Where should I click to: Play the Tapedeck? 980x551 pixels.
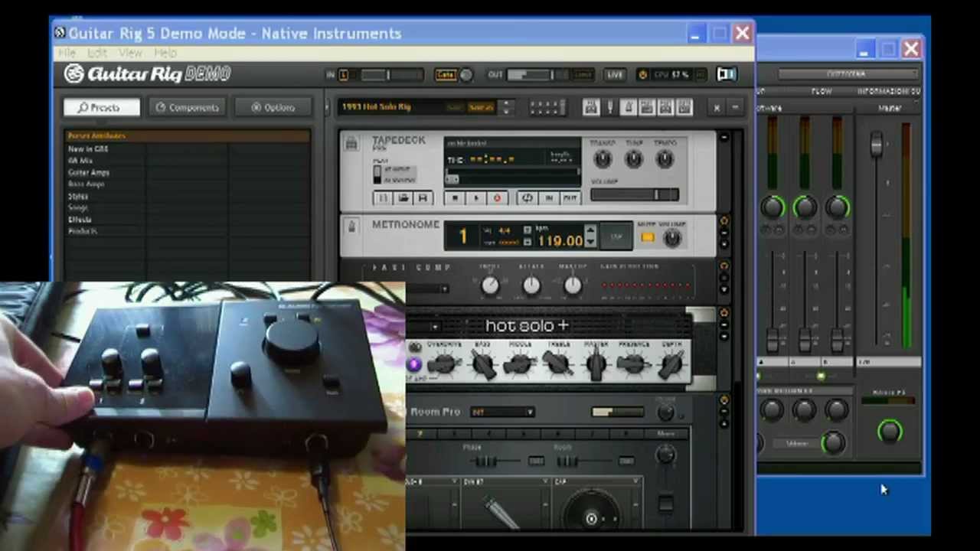[475, 198]
